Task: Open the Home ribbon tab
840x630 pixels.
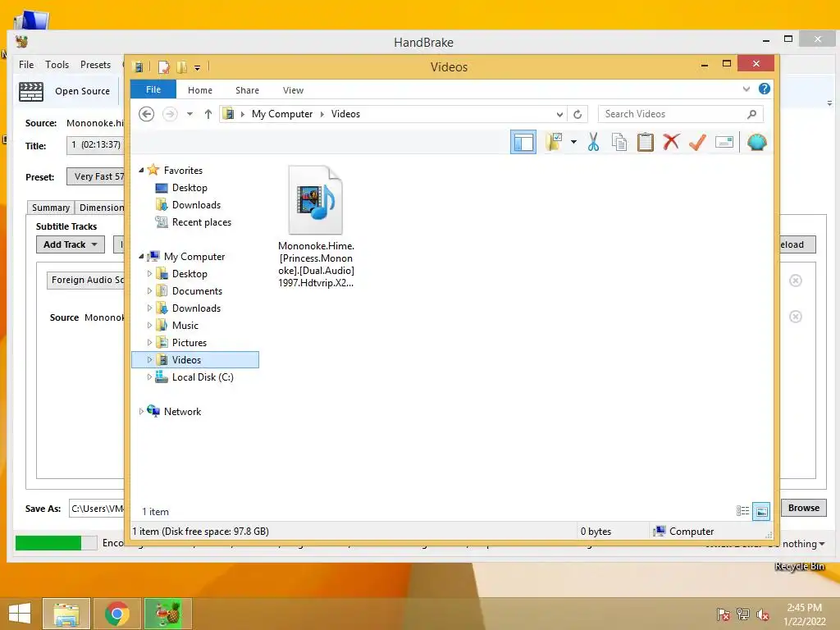Action: point(200,90)
